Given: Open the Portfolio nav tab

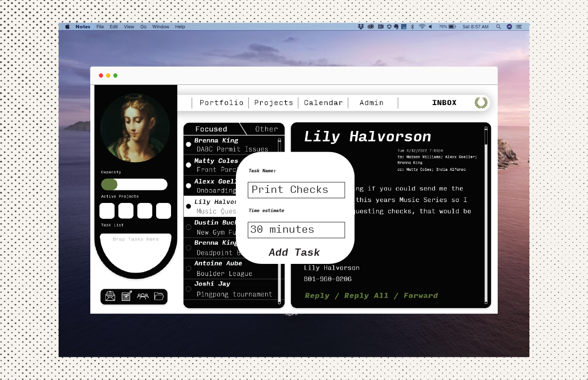Looking at the screenshot, I should (x=221, y=103).
